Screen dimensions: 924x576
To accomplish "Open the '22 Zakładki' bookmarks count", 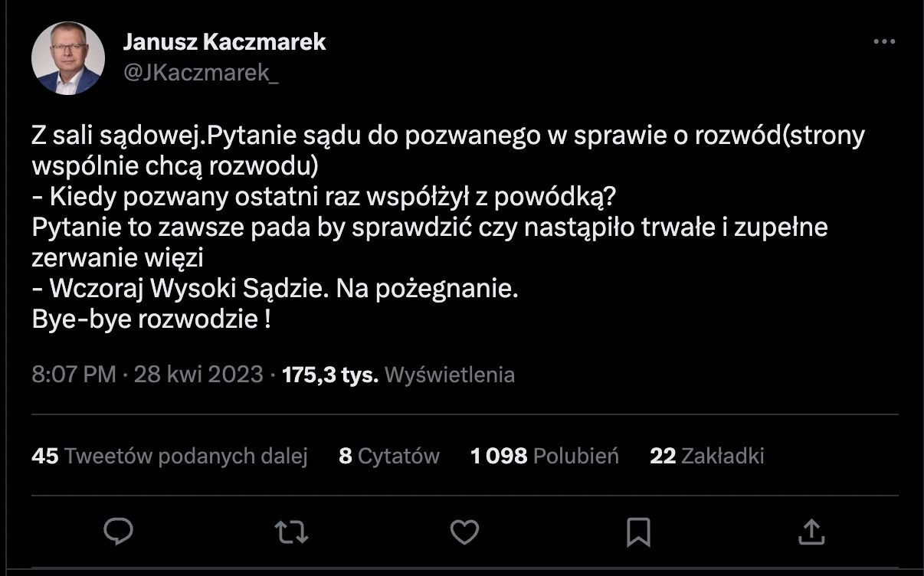I will point(708,456).
